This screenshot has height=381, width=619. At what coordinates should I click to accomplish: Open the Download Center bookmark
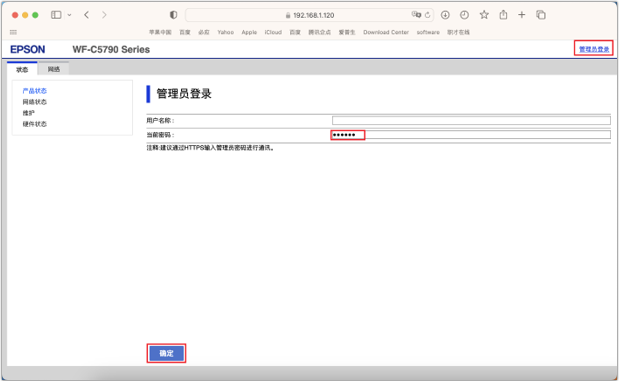pos(386,32)
